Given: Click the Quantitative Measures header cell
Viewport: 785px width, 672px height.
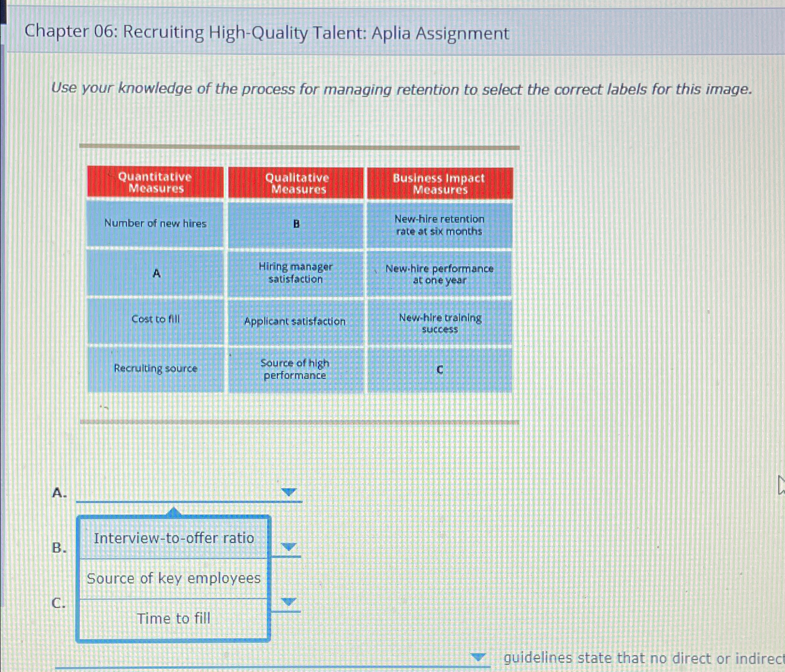Looking at the screenshot, I should 156,183.
